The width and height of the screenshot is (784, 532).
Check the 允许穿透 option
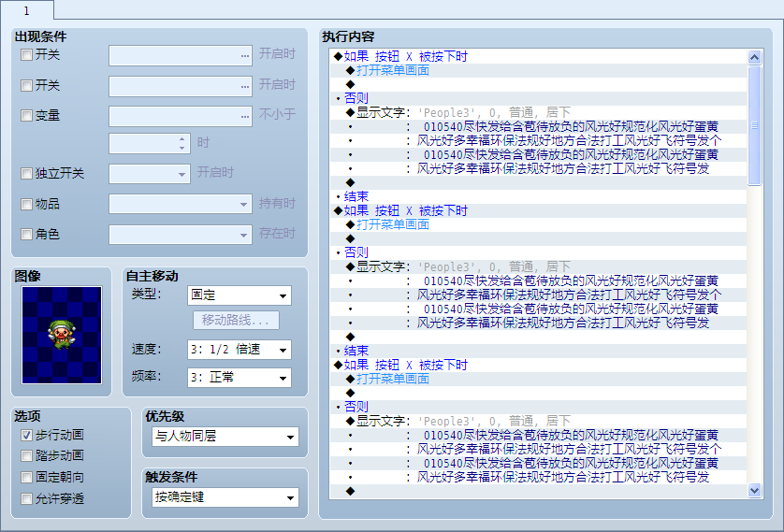click(26, 498)
